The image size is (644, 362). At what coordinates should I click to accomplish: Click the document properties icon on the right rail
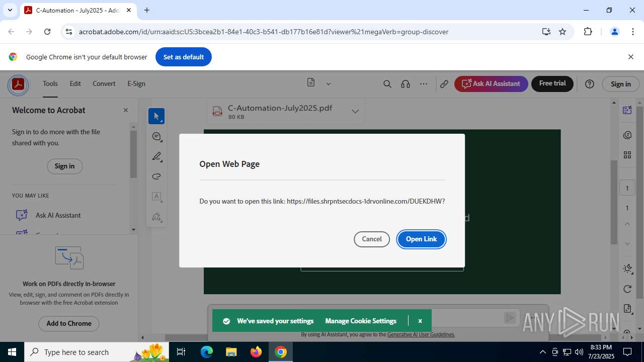click(x=627, y=309)
